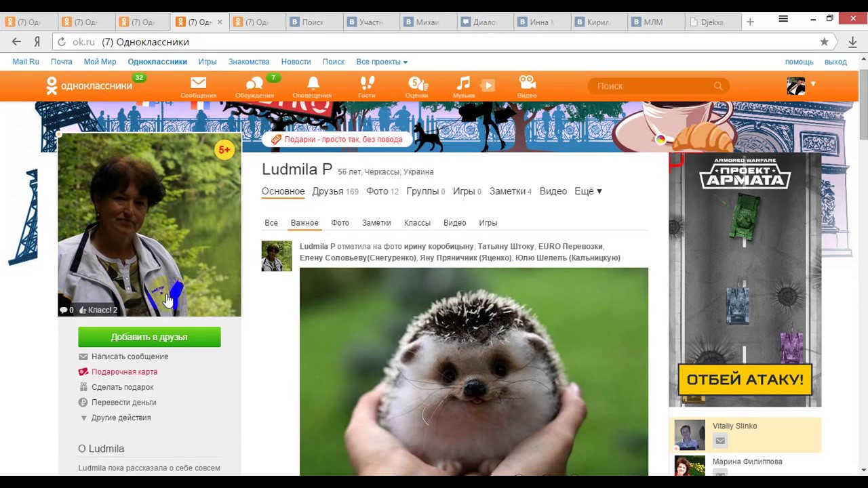Open browser downloads arrow icon
This screenshot has height=488, width=868.
(852, 42)
